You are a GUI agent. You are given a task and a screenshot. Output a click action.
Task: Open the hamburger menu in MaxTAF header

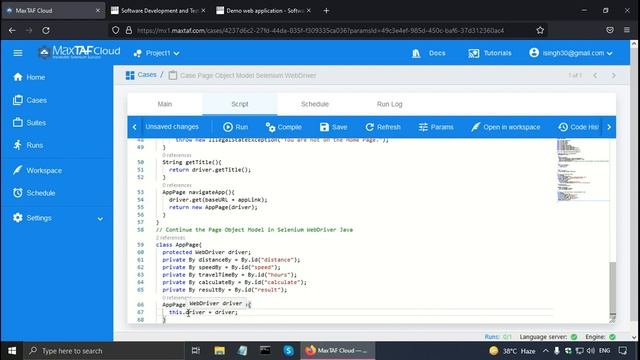click(18, 53)
